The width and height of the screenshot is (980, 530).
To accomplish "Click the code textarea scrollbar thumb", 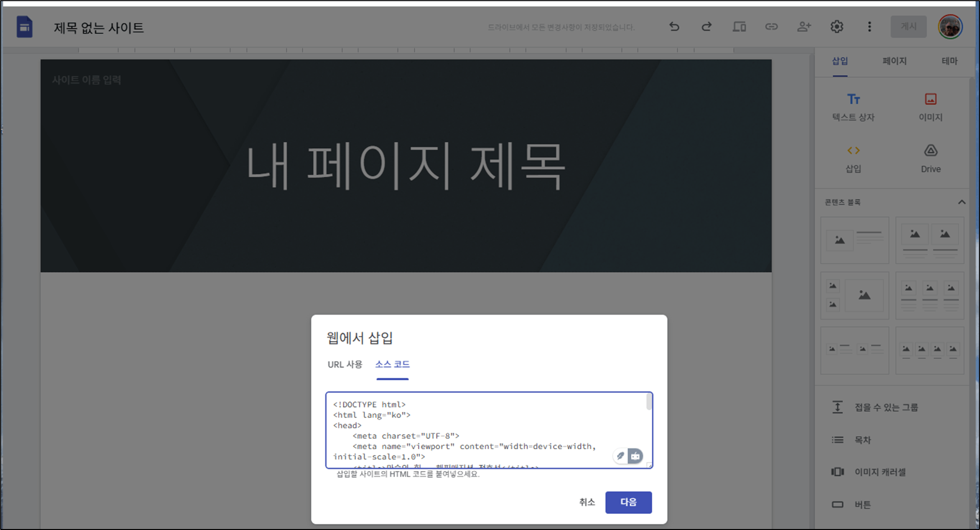I will coord(649,402).
